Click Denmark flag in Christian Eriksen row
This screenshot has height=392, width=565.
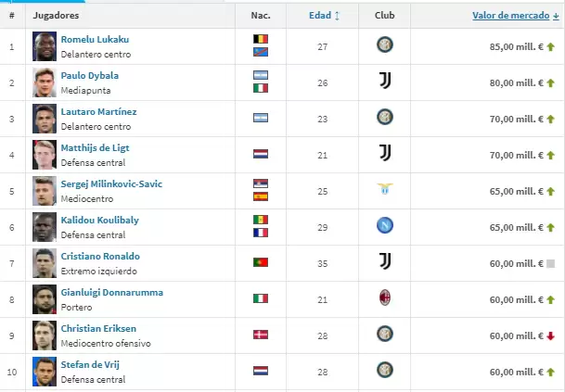[261, 335]
